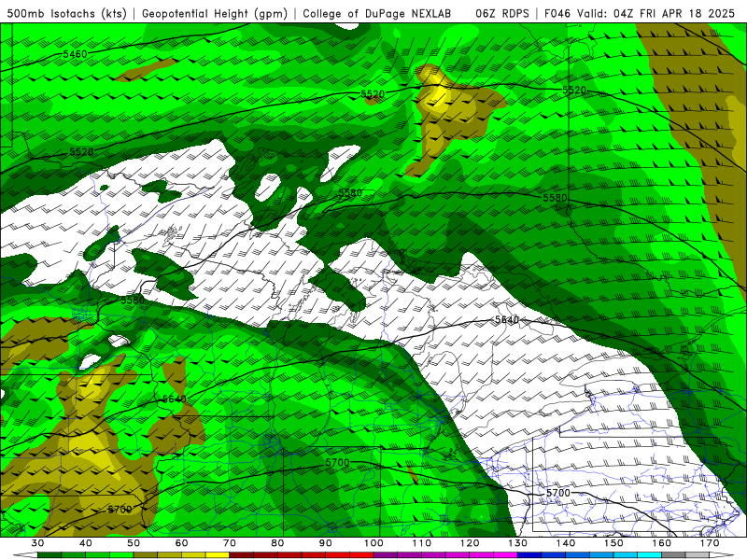Click the 40 value on the color scale
Screen dimensions: 747x560
pyautogui.click(x=86, y=543)
